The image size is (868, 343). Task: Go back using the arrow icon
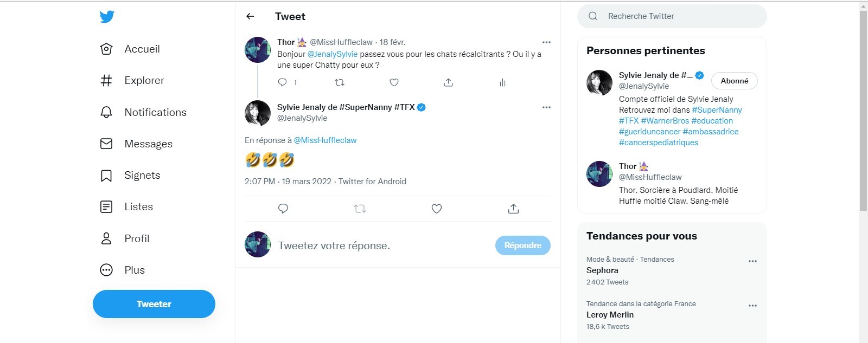click(250, 16)
